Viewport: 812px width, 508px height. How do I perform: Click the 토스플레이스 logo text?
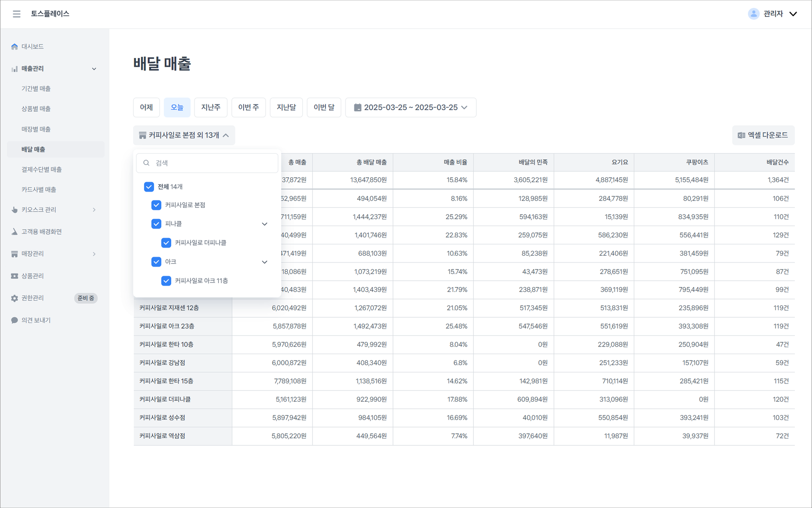[x=50, y=14]
